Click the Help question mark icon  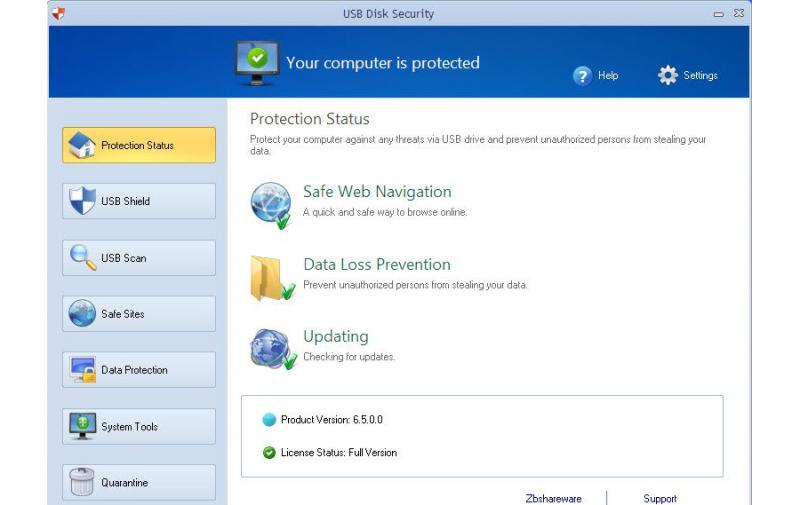582,76
